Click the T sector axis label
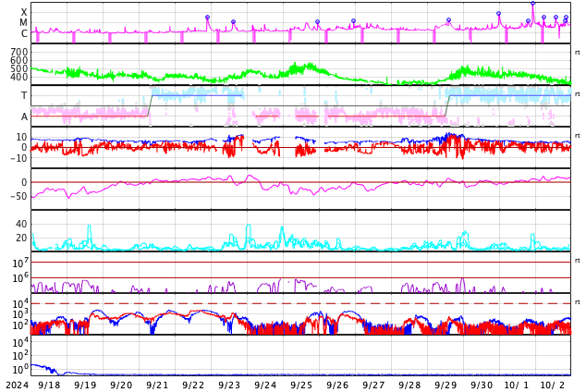The height and width of the screenshot is (392, 586). 24,95
